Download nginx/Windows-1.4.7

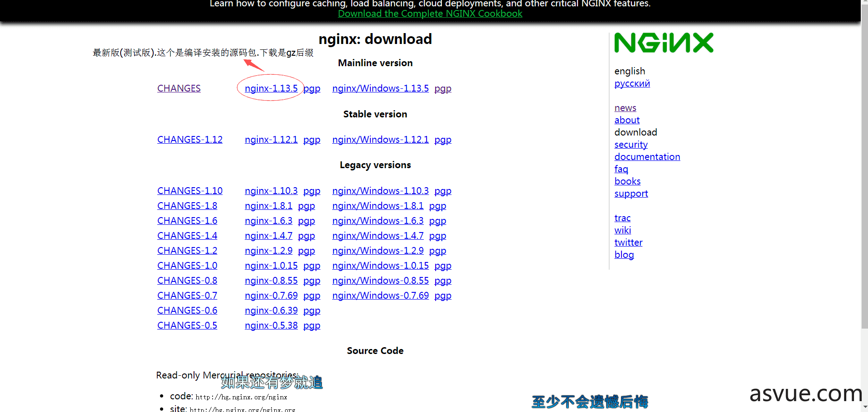coord(378,236)
